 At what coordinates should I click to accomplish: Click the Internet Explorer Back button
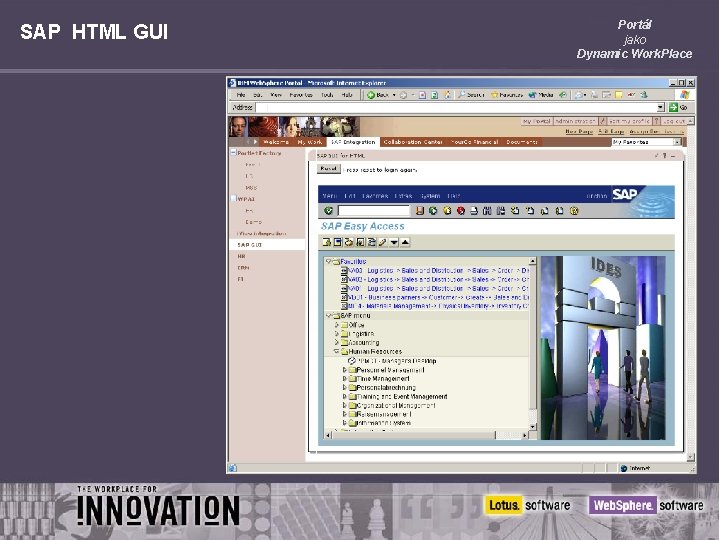[x=377, y=95]
